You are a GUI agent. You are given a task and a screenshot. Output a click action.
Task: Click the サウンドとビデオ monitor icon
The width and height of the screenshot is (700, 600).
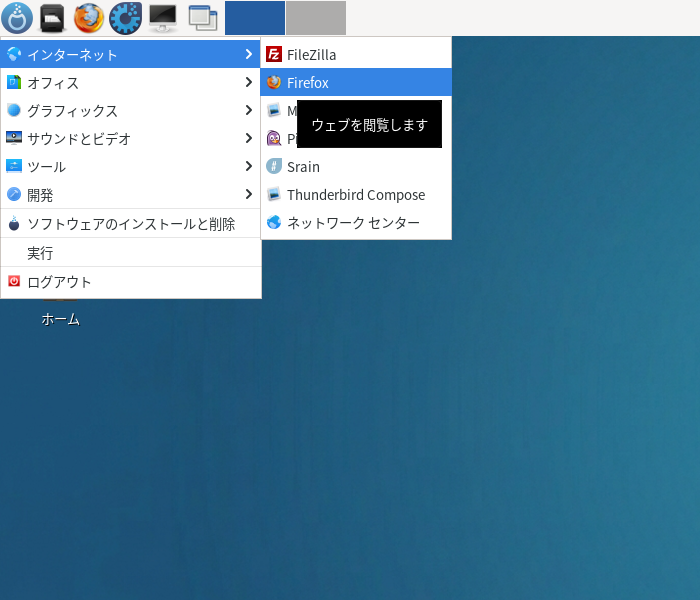pos(14,138)
